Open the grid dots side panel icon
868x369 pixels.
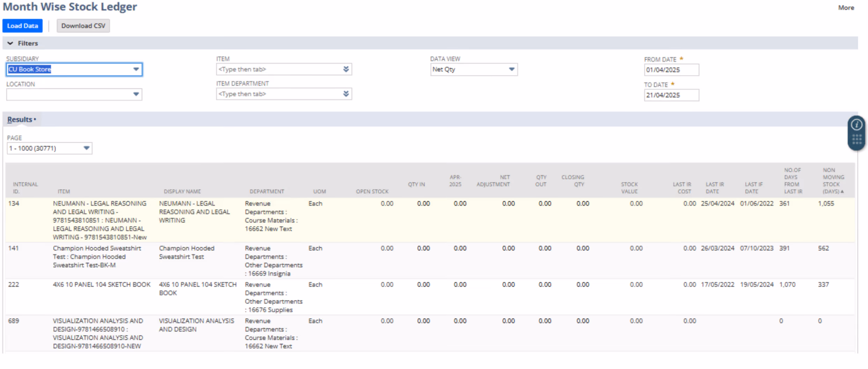(856, 140)
